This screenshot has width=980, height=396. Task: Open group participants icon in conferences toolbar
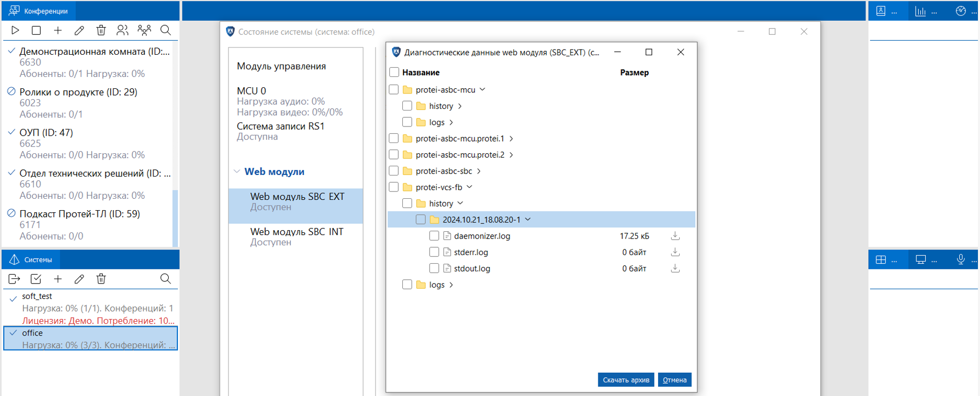coord(144,30)
